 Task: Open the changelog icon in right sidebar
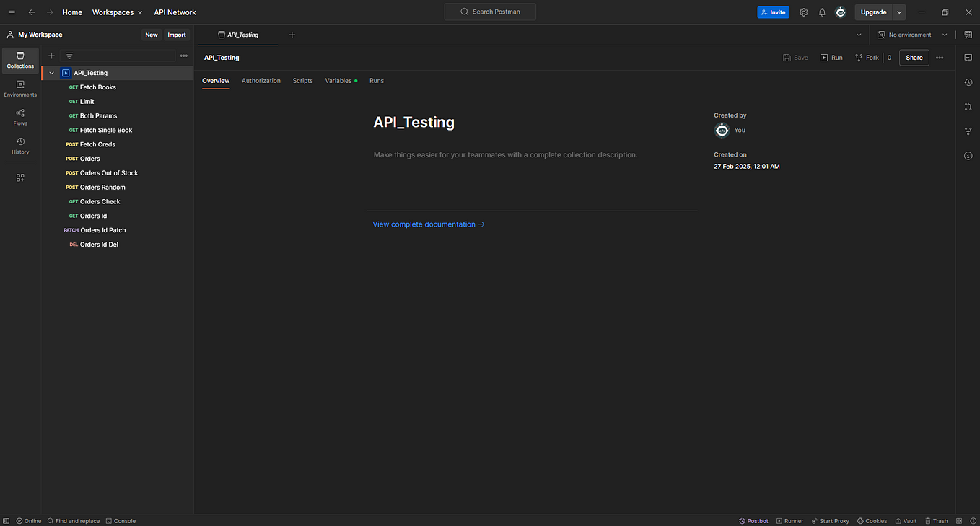point(968,82)
